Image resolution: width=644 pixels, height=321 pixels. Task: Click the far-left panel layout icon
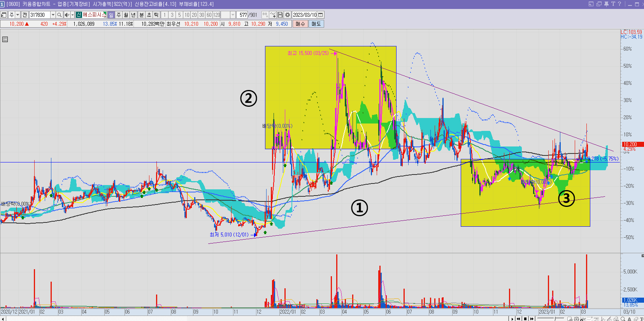(x=4, y=15)
